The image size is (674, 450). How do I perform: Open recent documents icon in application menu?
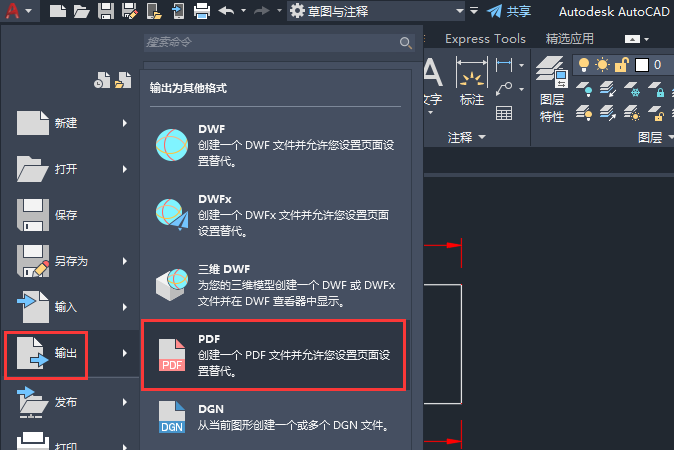(102, 80)
